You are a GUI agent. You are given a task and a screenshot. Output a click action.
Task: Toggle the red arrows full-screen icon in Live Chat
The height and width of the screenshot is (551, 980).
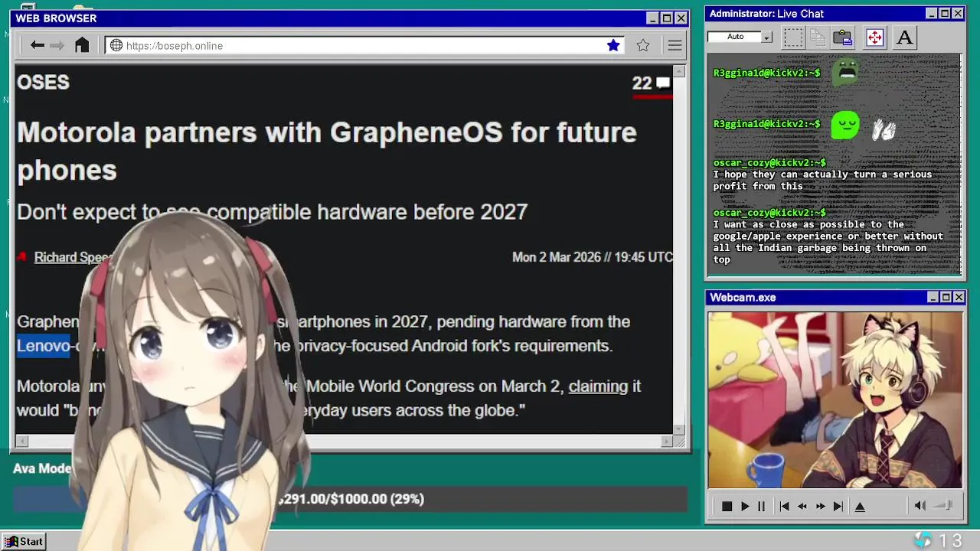[x=874, y=37]
